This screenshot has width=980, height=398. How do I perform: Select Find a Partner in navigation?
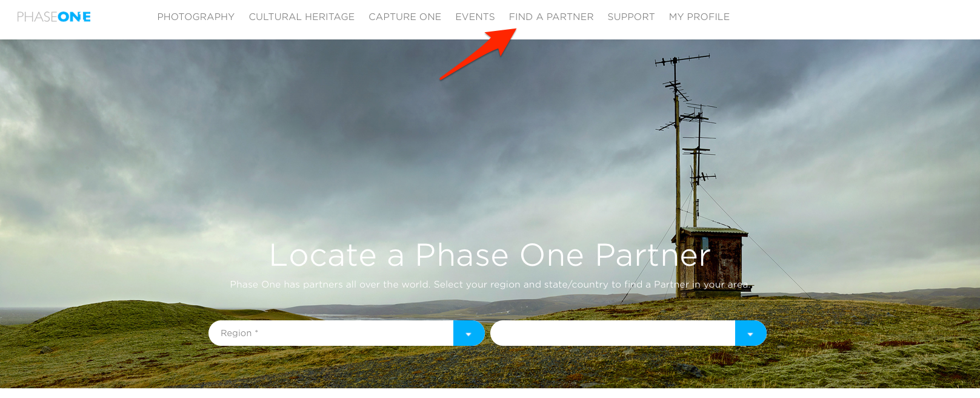pos(552,17)
